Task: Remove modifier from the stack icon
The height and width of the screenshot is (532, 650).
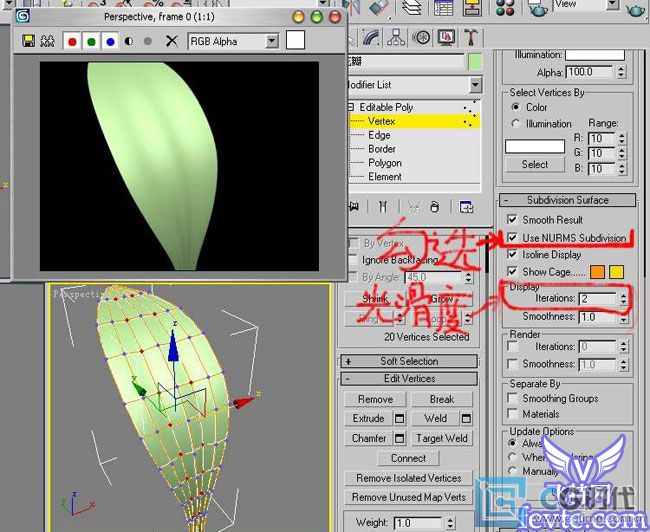Action: pos(434,206)
